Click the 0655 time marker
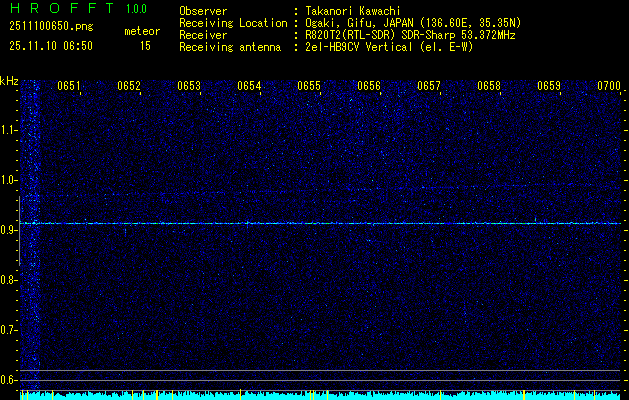 (309, 86)
